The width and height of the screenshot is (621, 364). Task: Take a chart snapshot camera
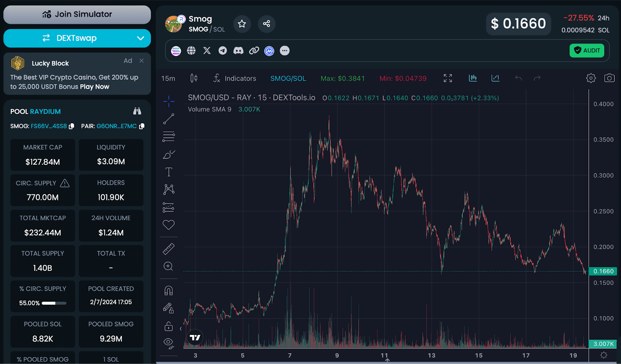[609, 78]
